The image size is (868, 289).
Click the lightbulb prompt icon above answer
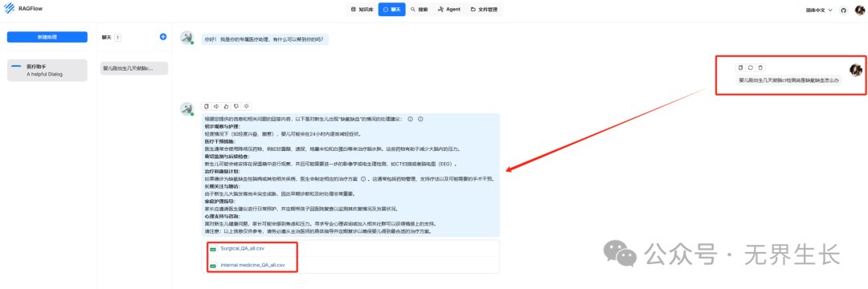point(247,106)
